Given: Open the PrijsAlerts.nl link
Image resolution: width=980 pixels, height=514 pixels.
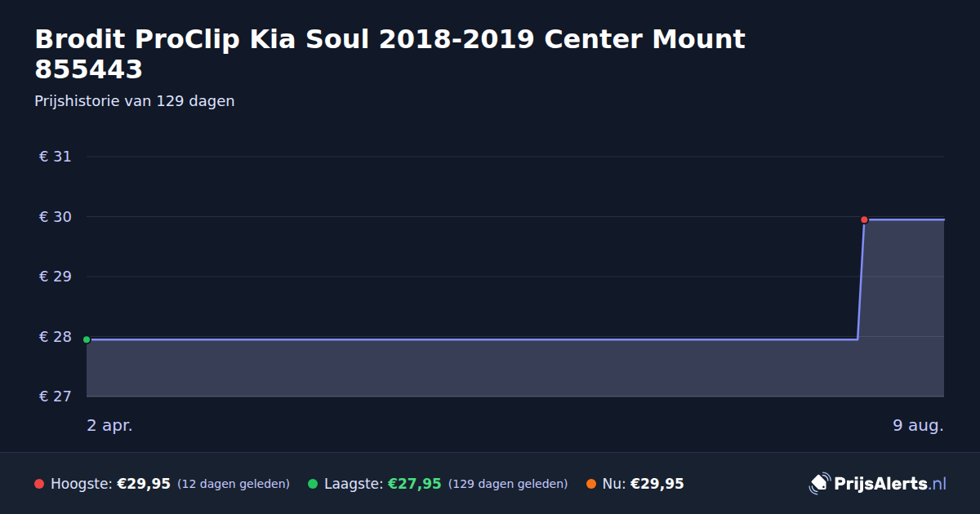Looking at the screenshot, I should tap(878, 484).
